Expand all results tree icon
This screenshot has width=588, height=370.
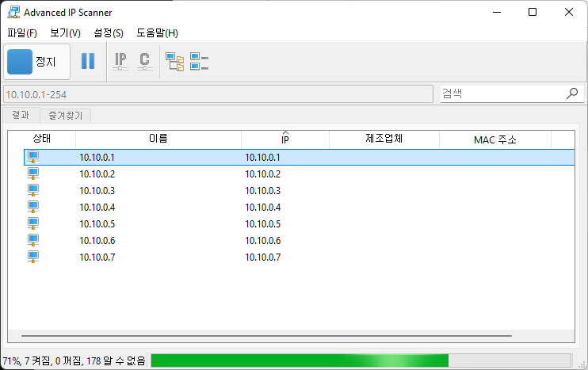pos(175,62)
